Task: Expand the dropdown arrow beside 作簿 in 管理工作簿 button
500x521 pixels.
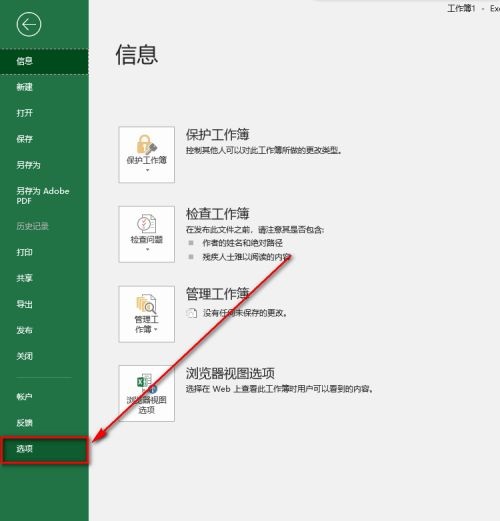Action: click(156, 329)
